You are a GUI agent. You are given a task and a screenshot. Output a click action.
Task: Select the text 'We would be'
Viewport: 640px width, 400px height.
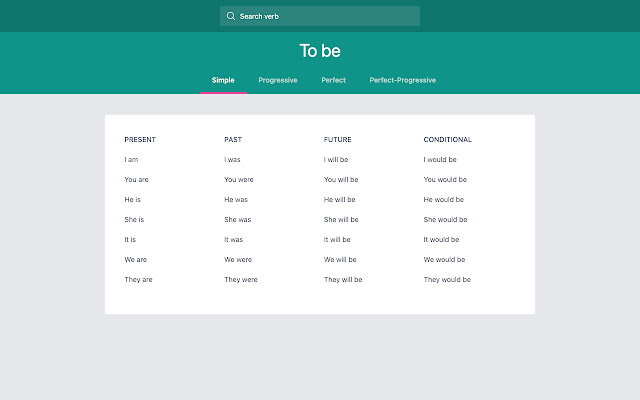[x=444, y=260]
